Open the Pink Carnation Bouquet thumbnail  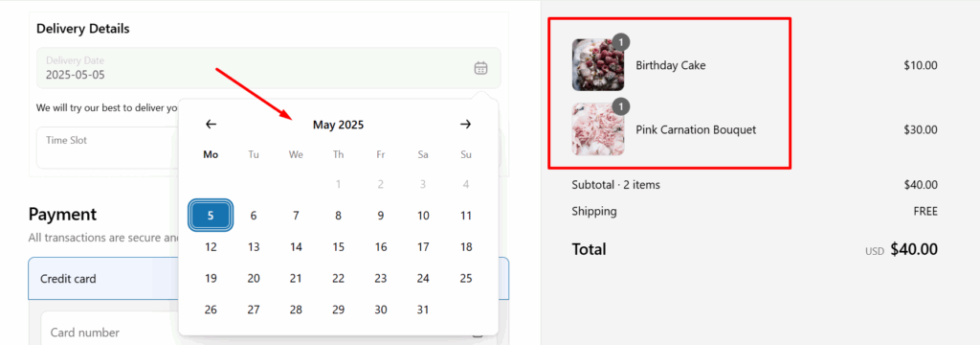(598, 129)
